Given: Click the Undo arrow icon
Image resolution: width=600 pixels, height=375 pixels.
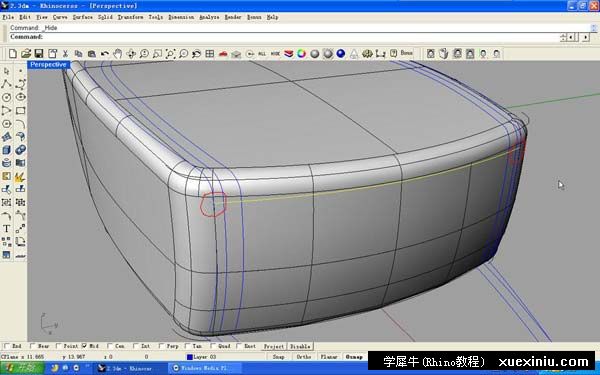Looking at the screenshot, I should pos(104,54).
